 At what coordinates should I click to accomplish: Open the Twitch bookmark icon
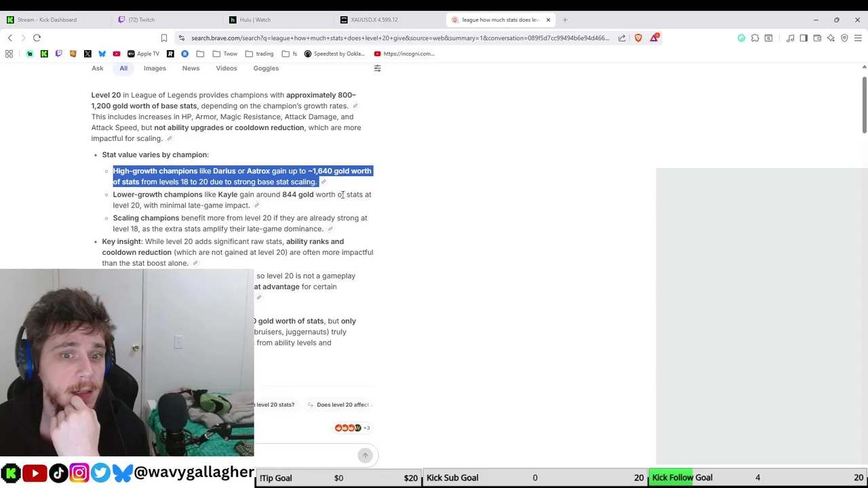(58, 54)
